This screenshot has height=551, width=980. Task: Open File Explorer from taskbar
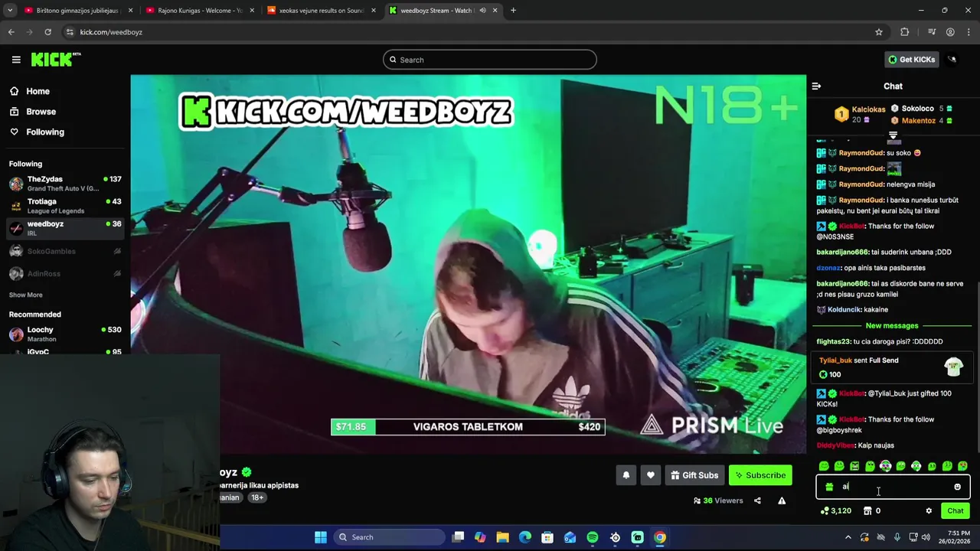tap(503, 537)
